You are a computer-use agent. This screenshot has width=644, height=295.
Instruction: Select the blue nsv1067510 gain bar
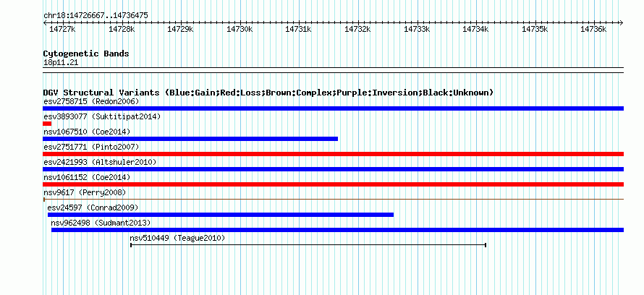pos(190,139)
